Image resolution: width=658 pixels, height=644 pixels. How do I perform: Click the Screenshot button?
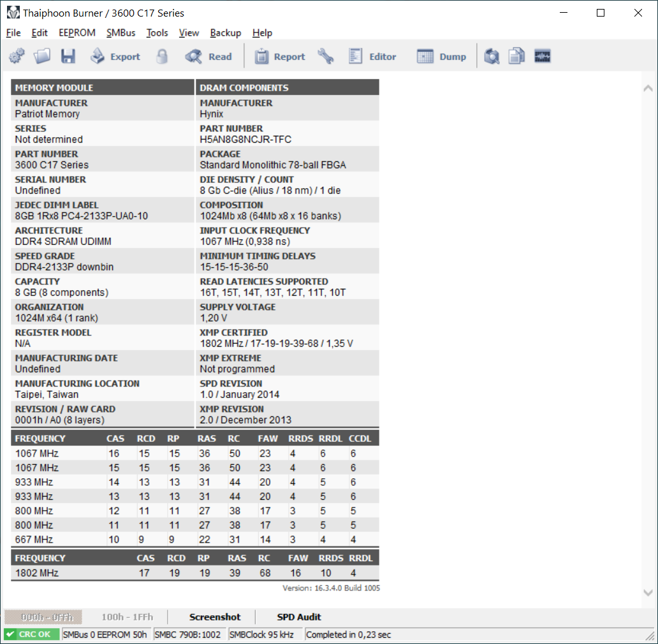(x=215, y=617)
